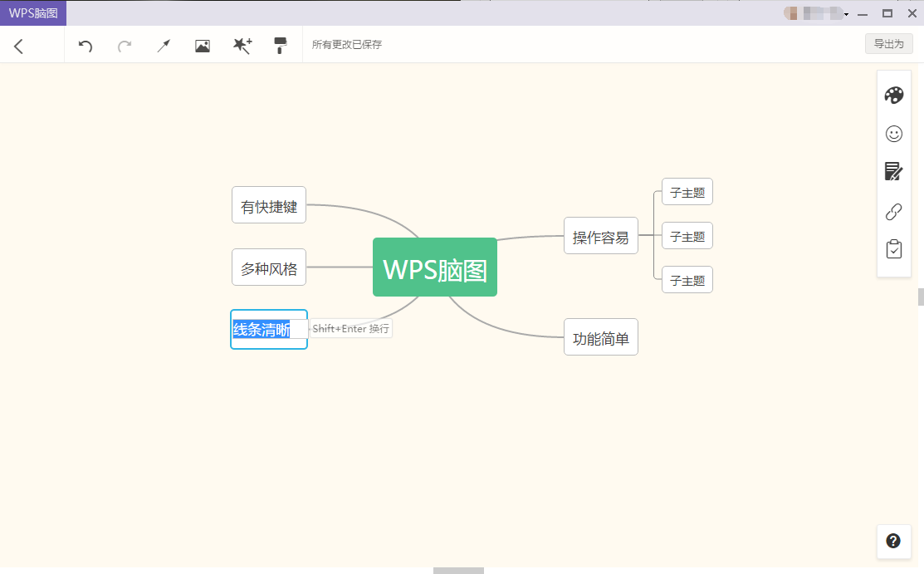Image resolution: width=924 pixels, height=574 pixels.
Task: Click the magic wand sparkle icon
Action: (242, 46)
